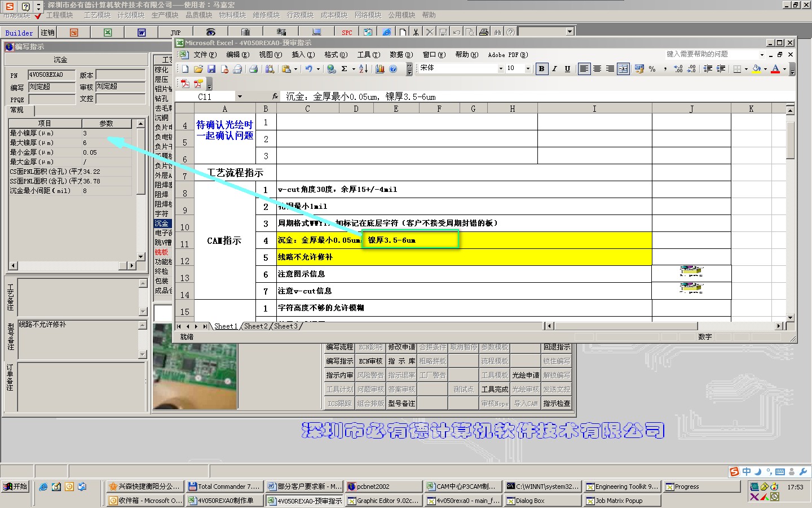Open 格式 menu in Excel

click(335, 55)
